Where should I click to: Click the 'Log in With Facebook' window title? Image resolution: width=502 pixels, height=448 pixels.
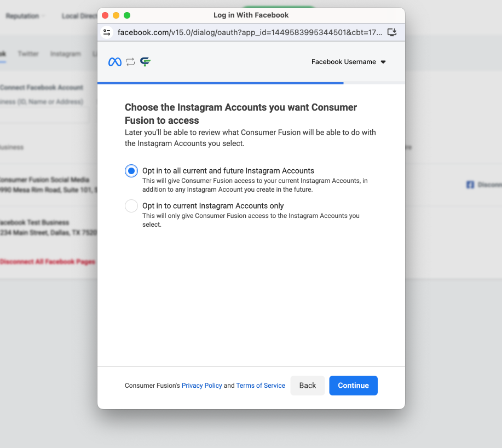click(251, 15)
